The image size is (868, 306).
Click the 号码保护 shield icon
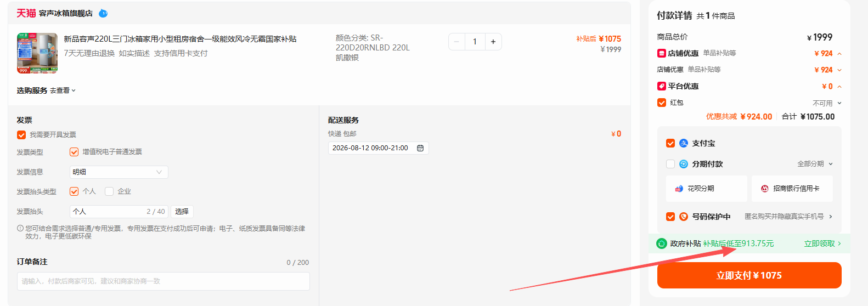(684, 217)
